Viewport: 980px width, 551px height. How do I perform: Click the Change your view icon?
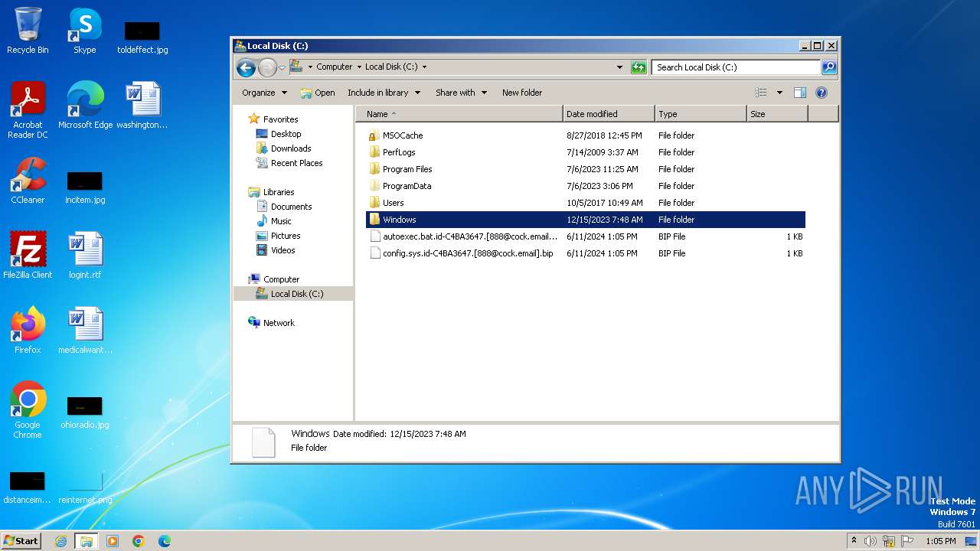pyautogui.click(x=761, y=93)
